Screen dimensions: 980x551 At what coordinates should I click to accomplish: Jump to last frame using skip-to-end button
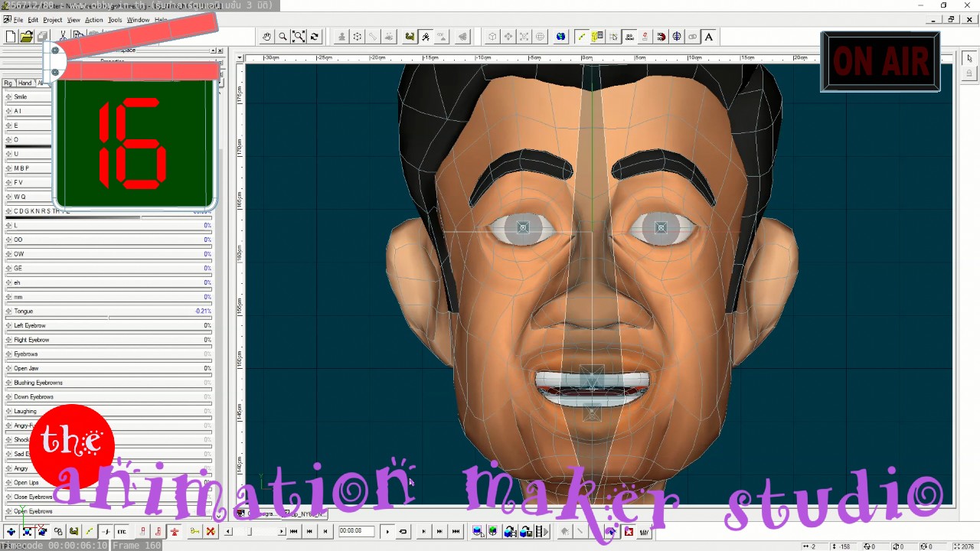(x=456, y=531)
